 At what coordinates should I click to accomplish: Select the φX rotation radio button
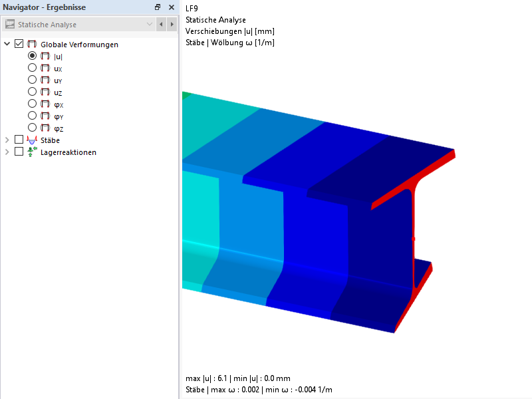(x=32, y=104)
